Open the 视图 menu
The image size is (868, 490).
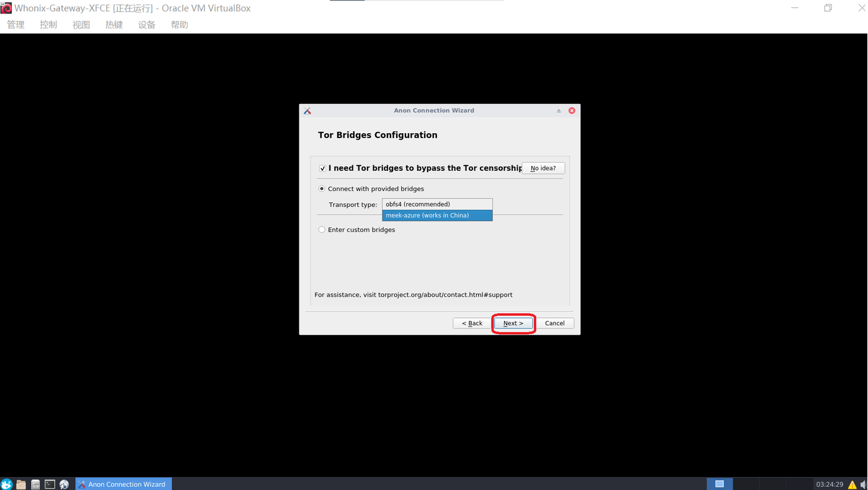(x=81, y=25)
